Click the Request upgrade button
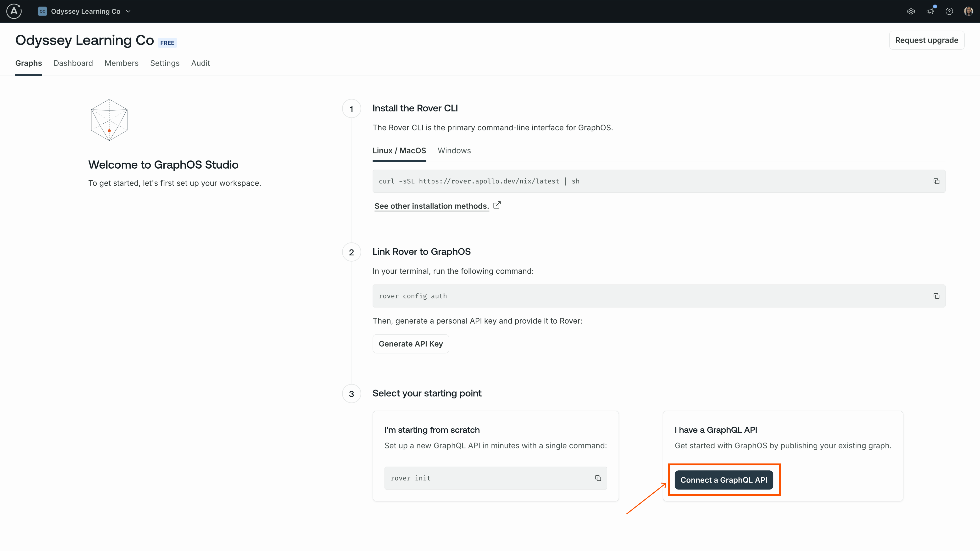This screenshot has width=980, height=551. 927,40
